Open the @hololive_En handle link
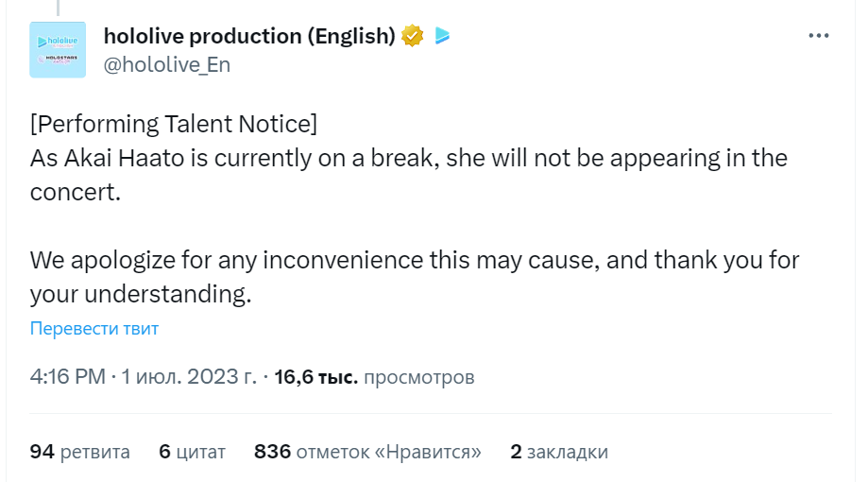Image resolution: width=868 pixels, height=482 pixels. pyautogui.click(x=166, y=65)
